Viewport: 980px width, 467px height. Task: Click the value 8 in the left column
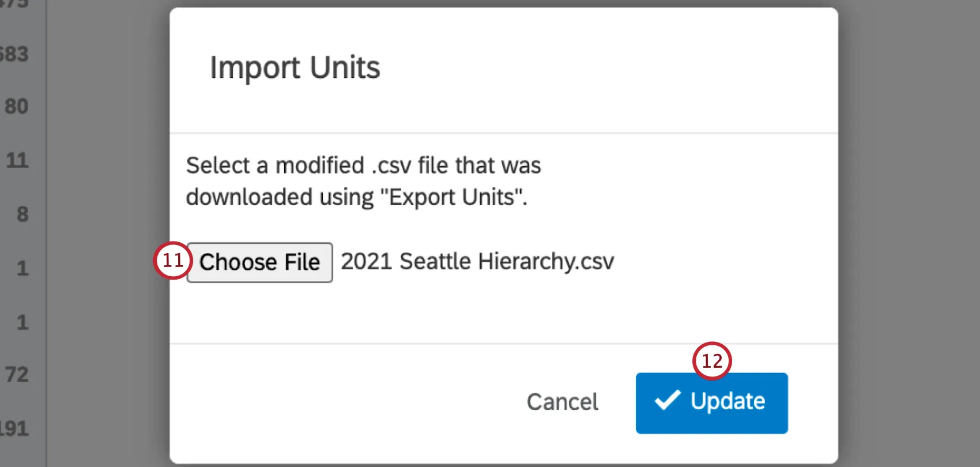(x=22, y=214)
